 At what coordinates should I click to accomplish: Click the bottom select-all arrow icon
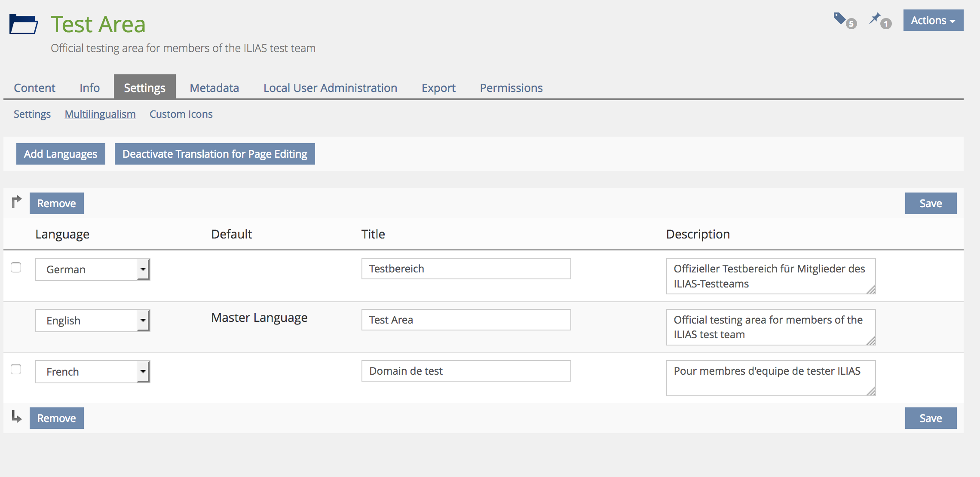point(16,416)
